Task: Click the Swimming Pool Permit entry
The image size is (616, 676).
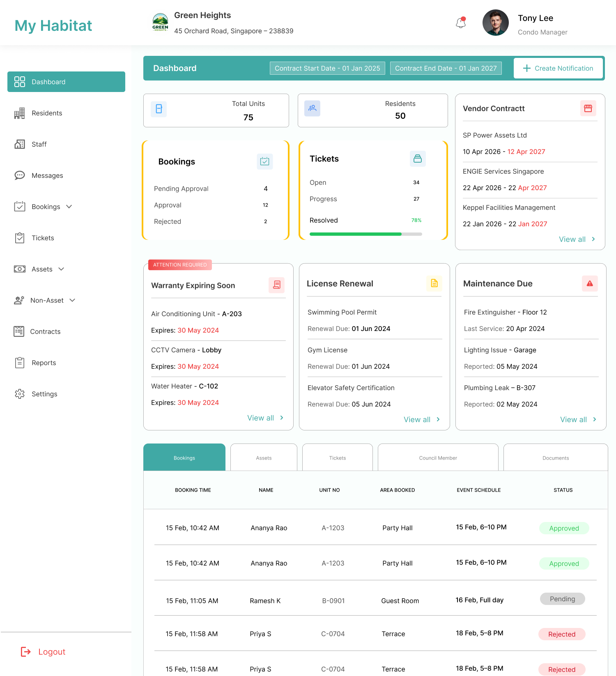Action: 342,312
